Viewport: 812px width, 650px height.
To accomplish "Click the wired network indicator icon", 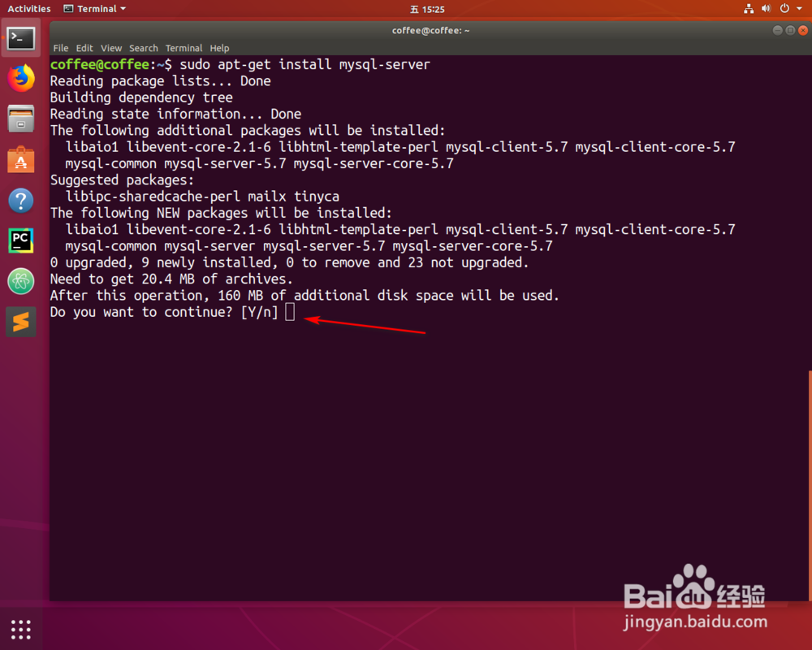I will click(x=749, y=9).
